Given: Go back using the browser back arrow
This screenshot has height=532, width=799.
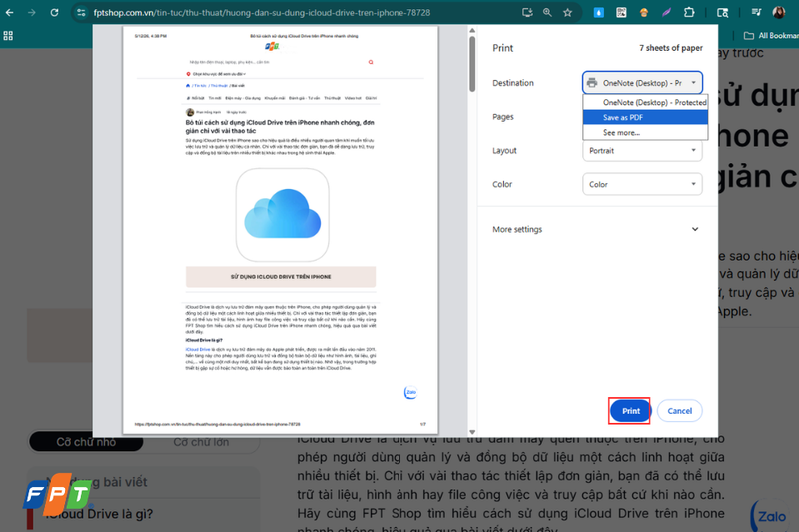Looking at the screenshot, I should 9,12.
